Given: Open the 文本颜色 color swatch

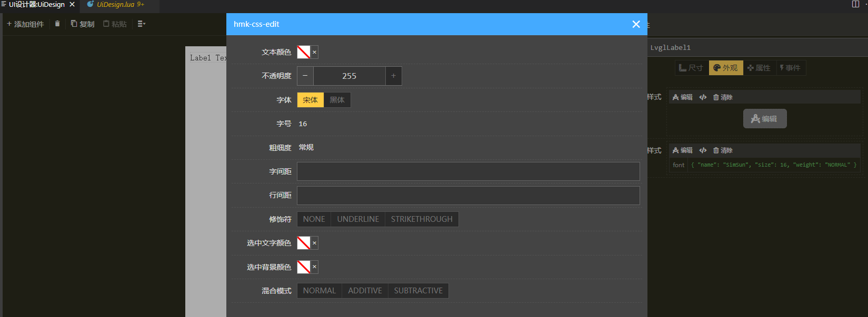Looking at the screenshot, I should tap(304, 52).
